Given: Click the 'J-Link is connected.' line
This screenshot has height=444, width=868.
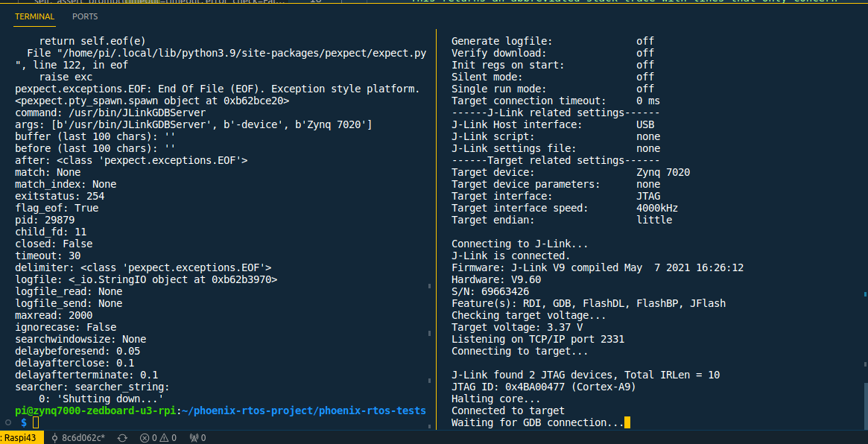Looking at the screenshot, I should click(511, 256).
